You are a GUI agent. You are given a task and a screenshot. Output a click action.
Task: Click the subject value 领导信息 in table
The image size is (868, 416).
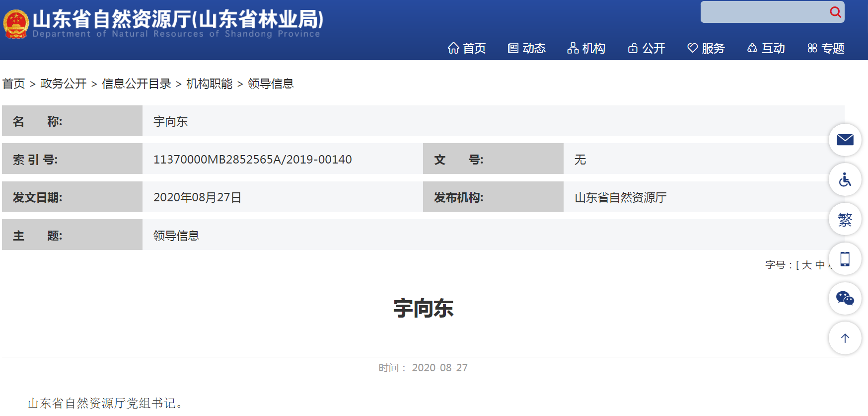(176, 236)
